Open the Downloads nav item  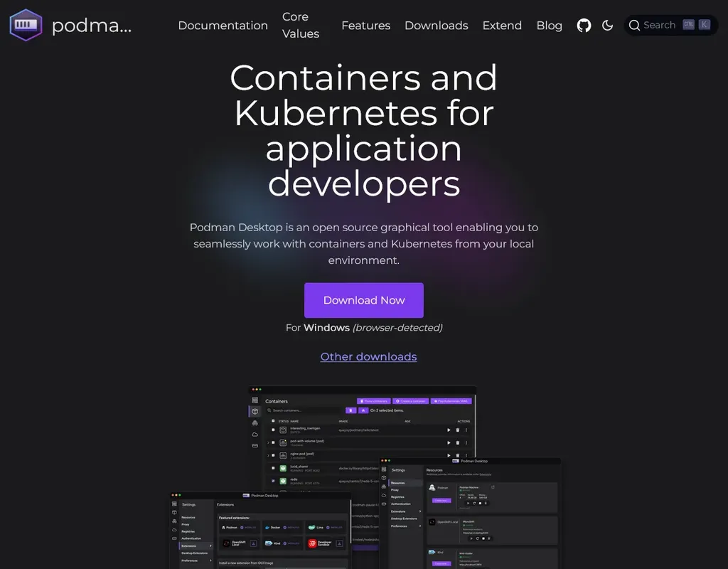(437, 26)
